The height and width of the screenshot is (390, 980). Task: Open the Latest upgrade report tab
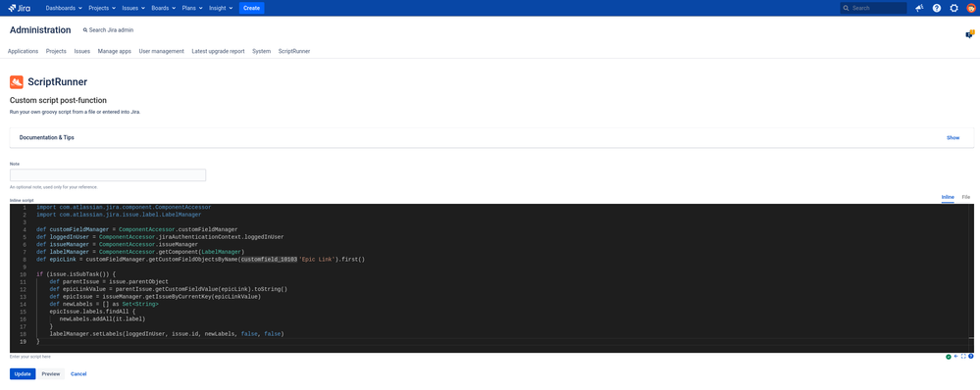218,51
